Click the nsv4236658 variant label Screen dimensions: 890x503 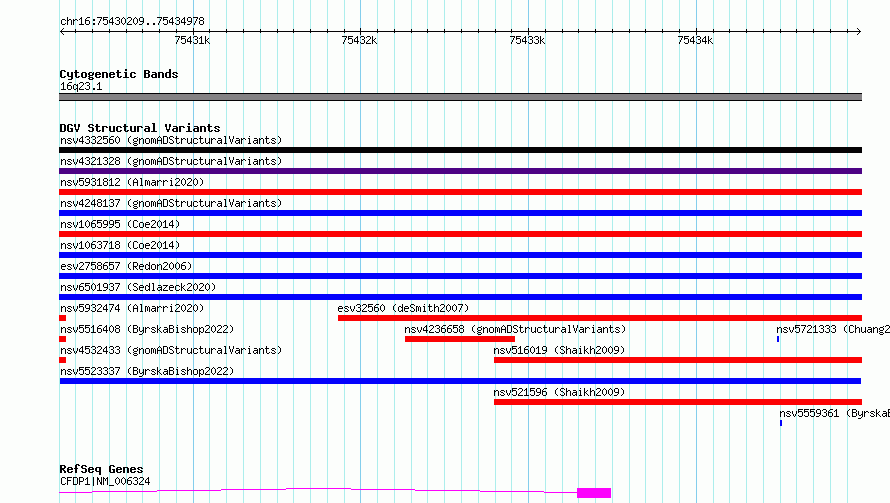(x=515, y=329)
